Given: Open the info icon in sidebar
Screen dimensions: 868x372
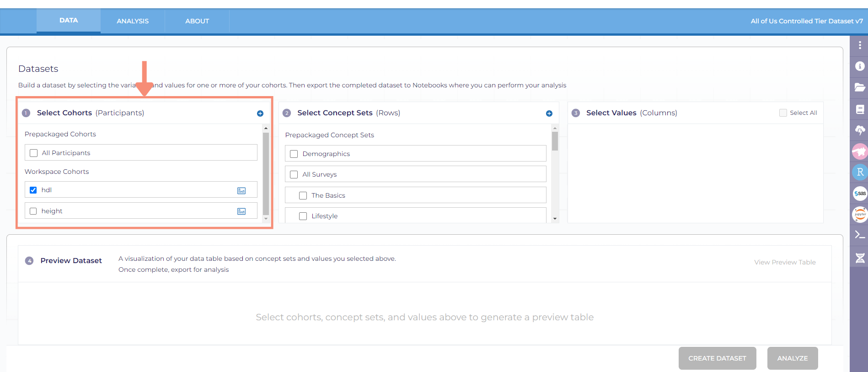Looking at the screenshot, I should pos(860,66).
